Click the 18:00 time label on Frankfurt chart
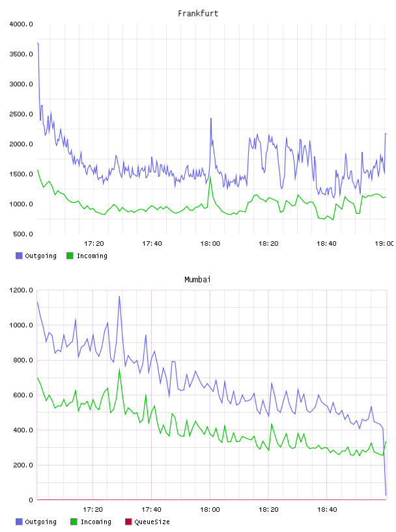This screenshot has height=532, width=396. (210, 244)
